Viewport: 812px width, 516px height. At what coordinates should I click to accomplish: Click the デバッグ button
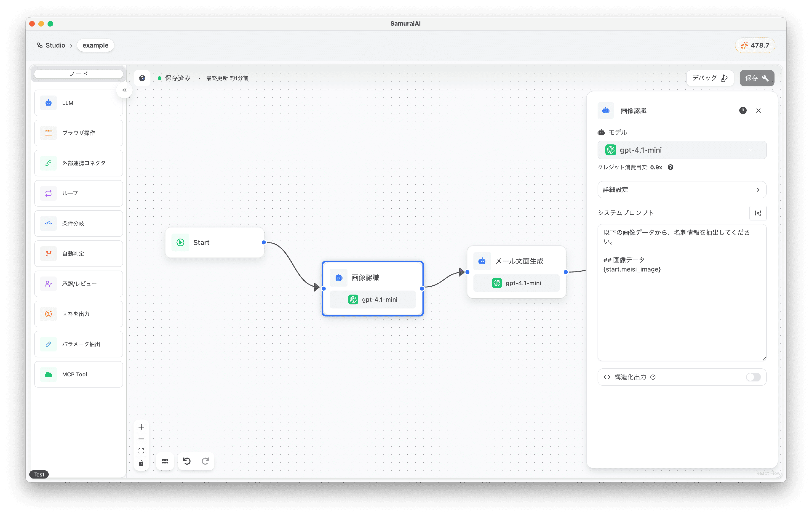[x=710, y=78]
